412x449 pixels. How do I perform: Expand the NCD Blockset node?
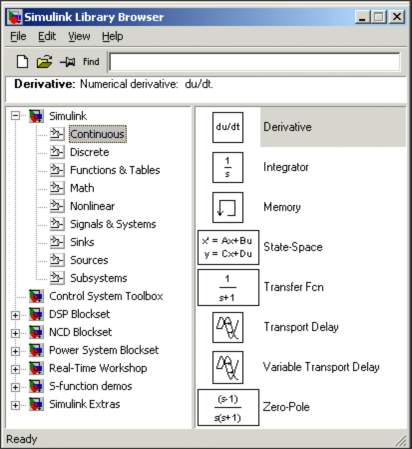coord(15,333)
